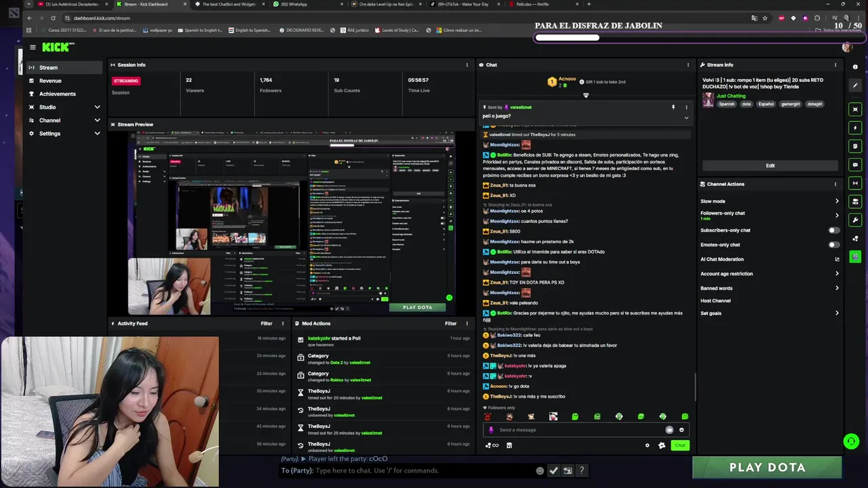868x488 pixels.
Task: Open Activity Feed options menu
Action: pyautogui.click(x=283, y=323)
